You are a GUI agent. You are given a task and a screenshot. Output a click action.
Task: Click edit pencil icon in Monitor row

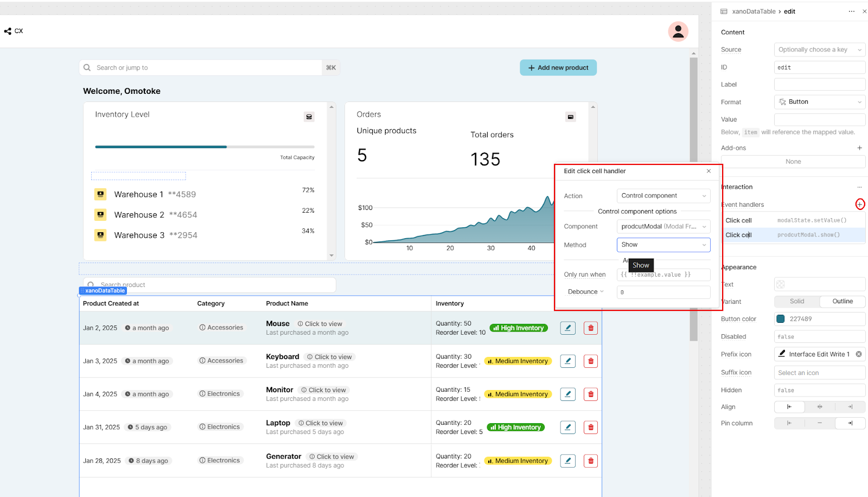pos(568,394)
